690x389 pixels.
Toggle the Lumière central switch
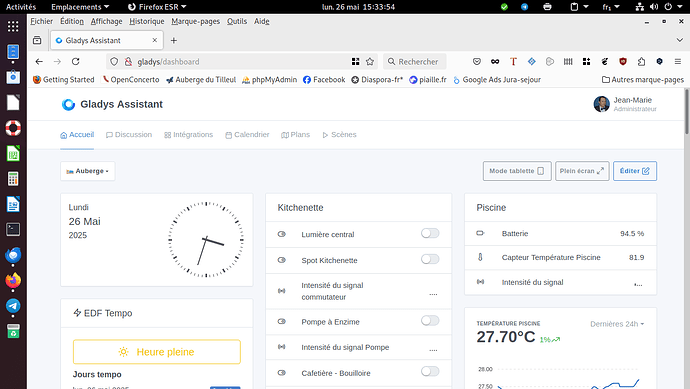[x=430, y=233]
